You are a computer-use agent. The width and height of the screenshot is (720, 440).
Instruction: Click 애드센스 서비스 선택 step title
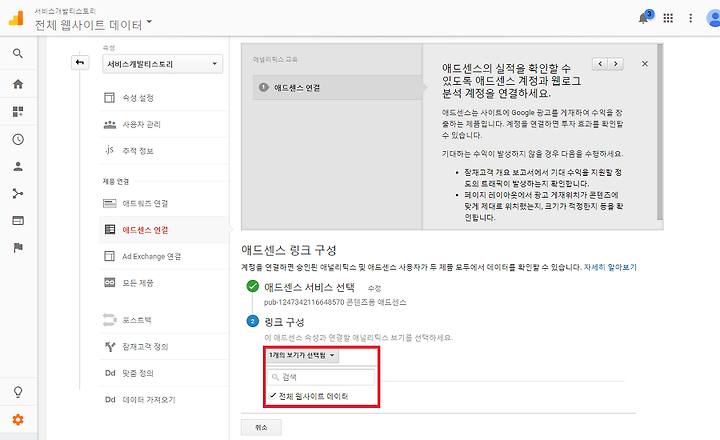(309, 288)
